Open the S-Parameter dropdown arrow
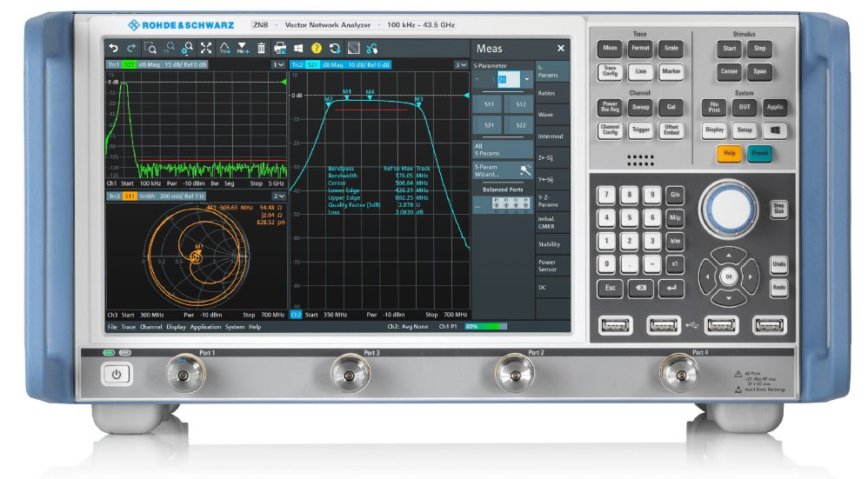The width and height of the screenshot is (868, 479). pyautogui.click(x=526, y=80)
